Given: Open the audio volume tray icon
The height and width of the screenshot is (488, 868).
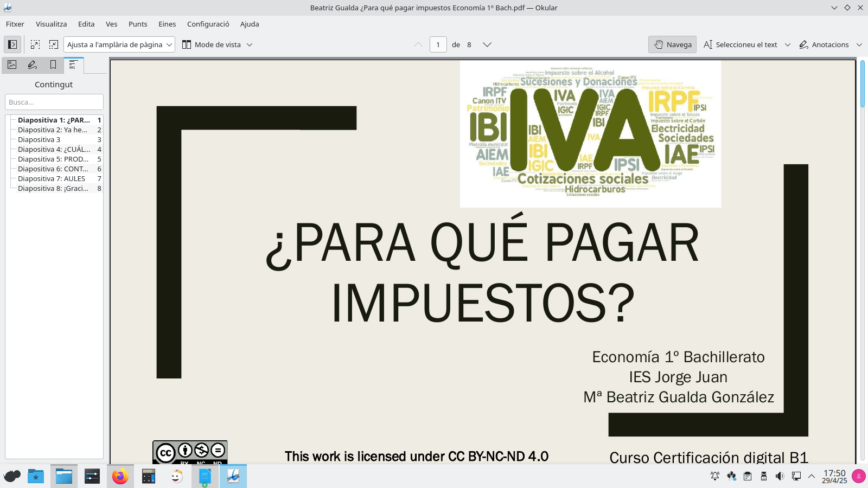Looking at the screenshot, I should point(780,476).
